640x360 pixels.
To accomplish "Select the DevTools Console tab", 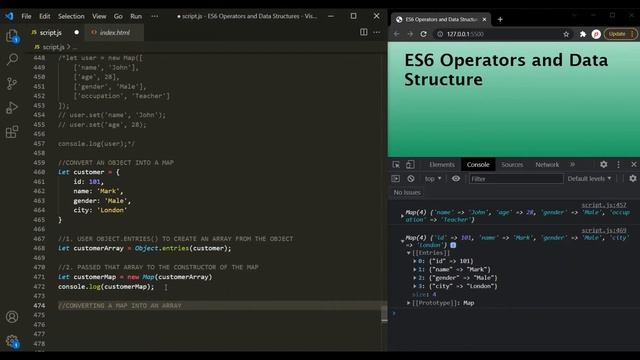I will [x=478, y=164].
